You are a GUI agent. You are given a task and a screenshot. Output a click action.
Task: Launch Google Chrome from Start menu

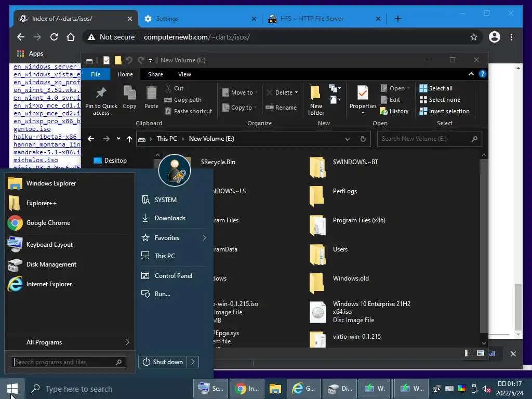tap(70, 223)
